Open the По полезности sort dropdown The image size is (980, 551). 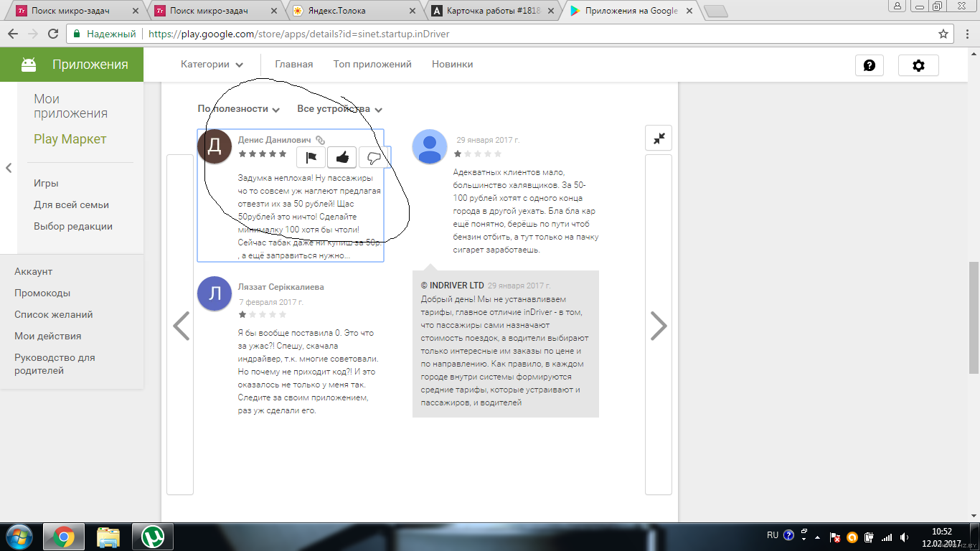(239, 109)
